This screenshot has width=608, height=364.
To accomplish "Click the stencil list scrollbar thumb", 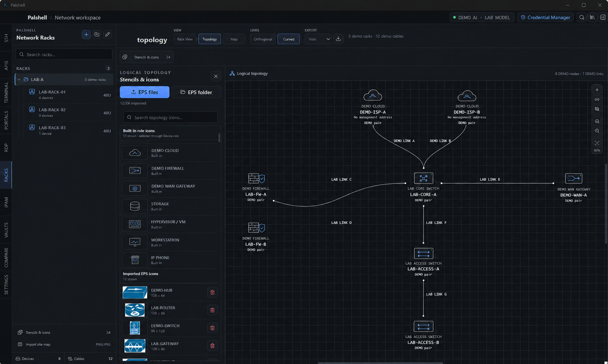I will pos(219,138).
